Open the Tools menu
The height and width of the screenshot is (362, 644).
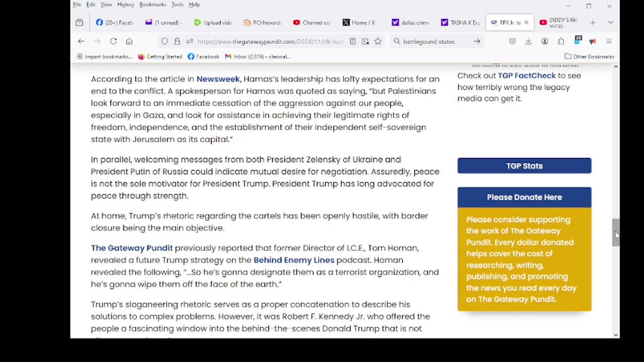coord(177,5)
